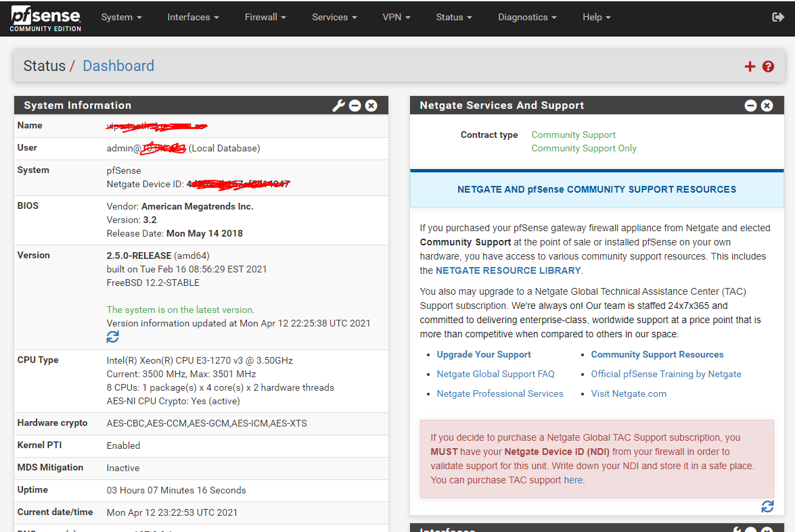Click the System Information widget title
The image size is (795, 532).
[x=78, y=105]
